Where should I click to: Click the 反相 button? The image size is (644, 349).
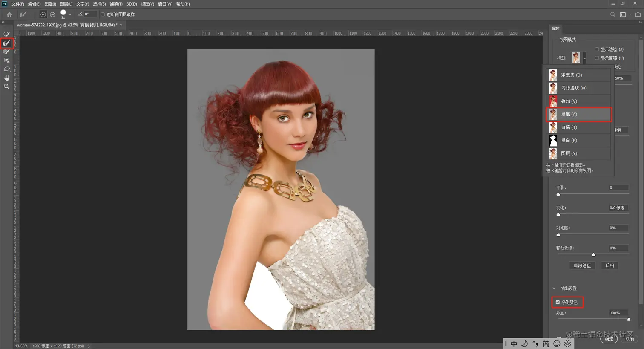[x=610, y=265]
